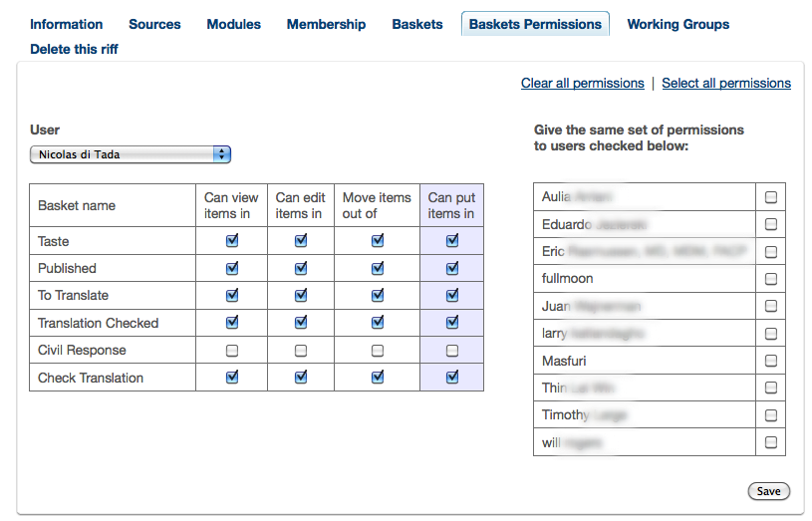Switch to the Sources tab
Image resolution: width=812 pixels, height=521 pixels.
click(x=154, y=24)
